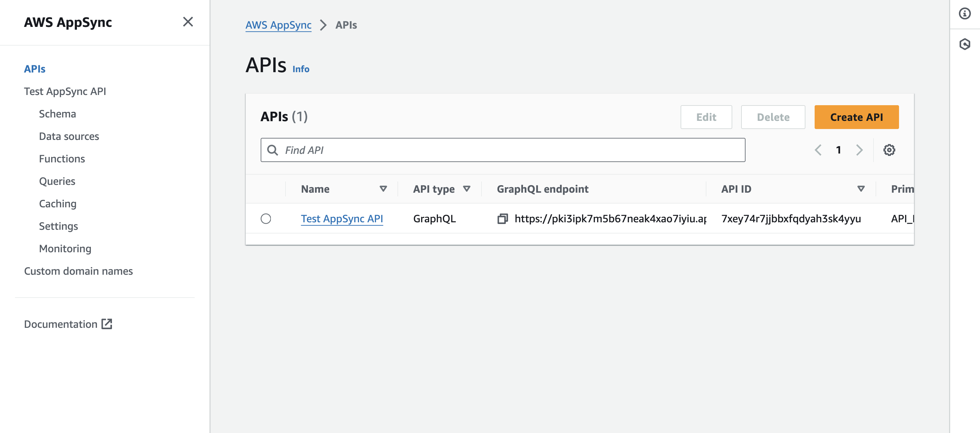Open the Schema section
The height and width of the screenshot is (433, 980).
click(x=58, y=114)
